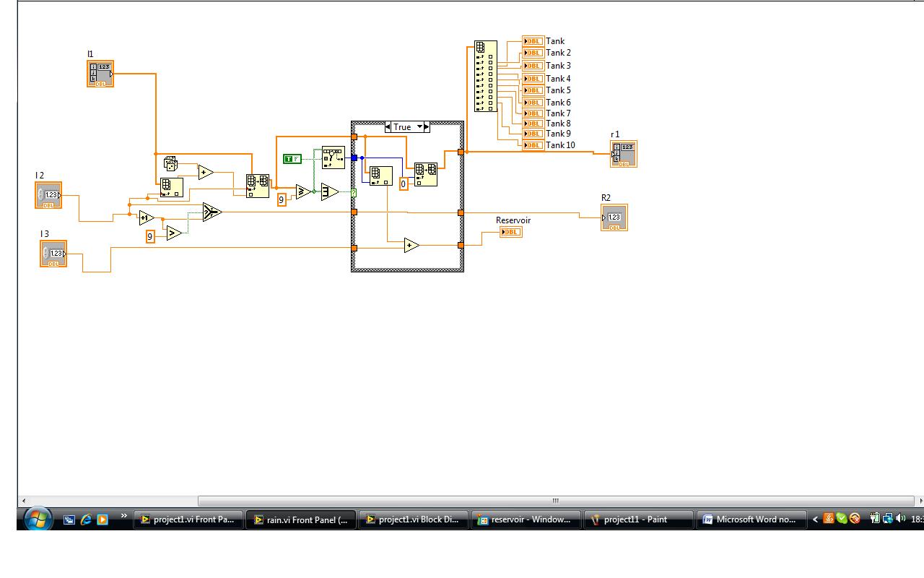Select the R2 numeric indicator terminal
This screenshot has width=924, height=578.
[x=614, y=217]
